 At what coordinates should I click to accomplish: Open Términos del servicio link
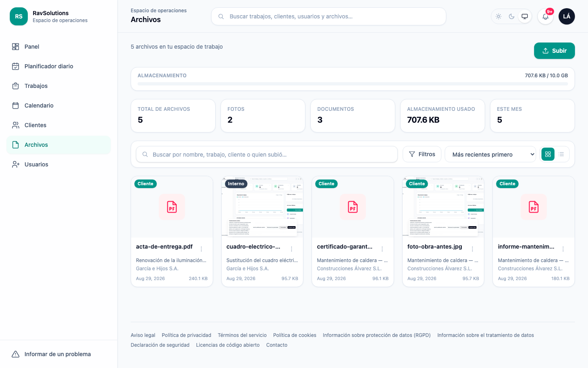[x=242, y=335]
